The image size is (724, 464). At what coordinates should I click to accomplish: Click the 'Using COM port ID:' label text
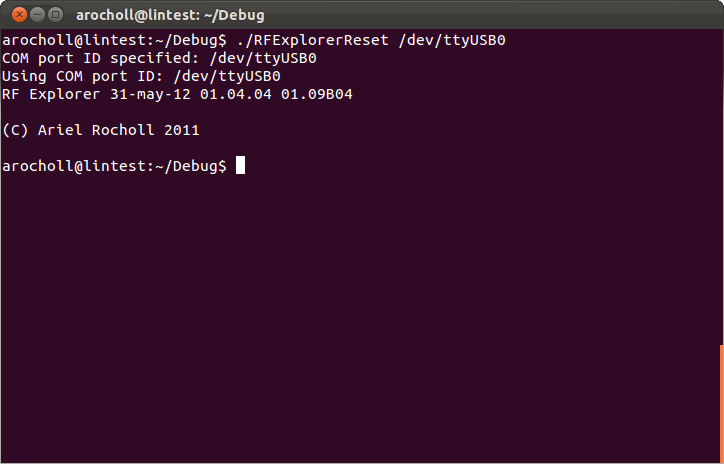[x=83, y=76]
